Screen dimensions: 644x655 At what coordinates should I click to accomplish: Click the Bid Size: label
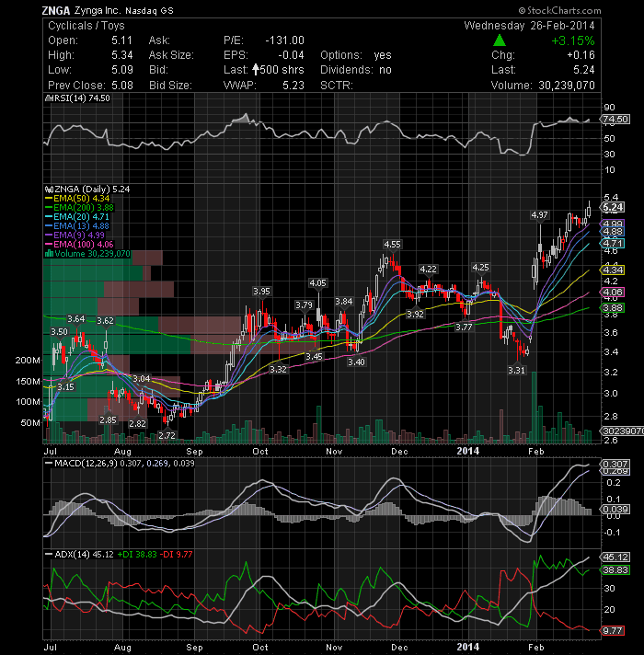point(170,86)
